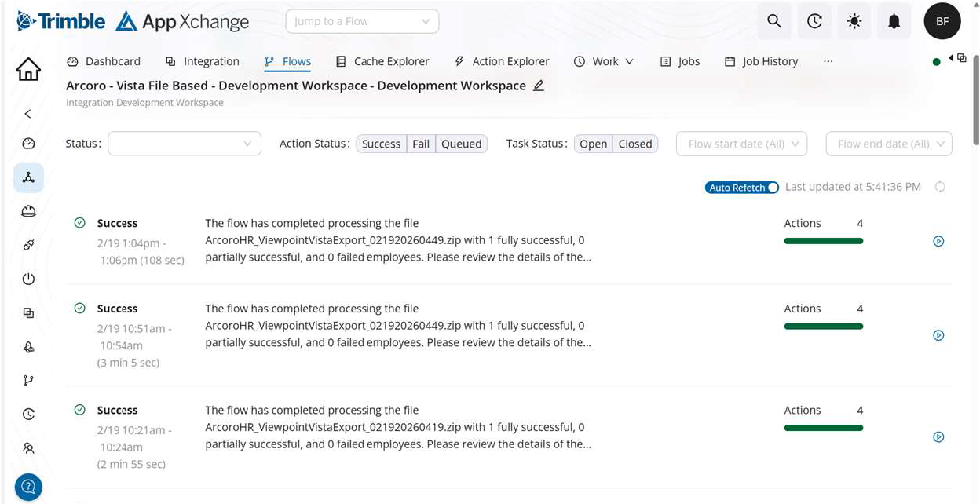Open notifications bell icon
The width and height of the screenshot is (980, 504).
tap(894, 21)
